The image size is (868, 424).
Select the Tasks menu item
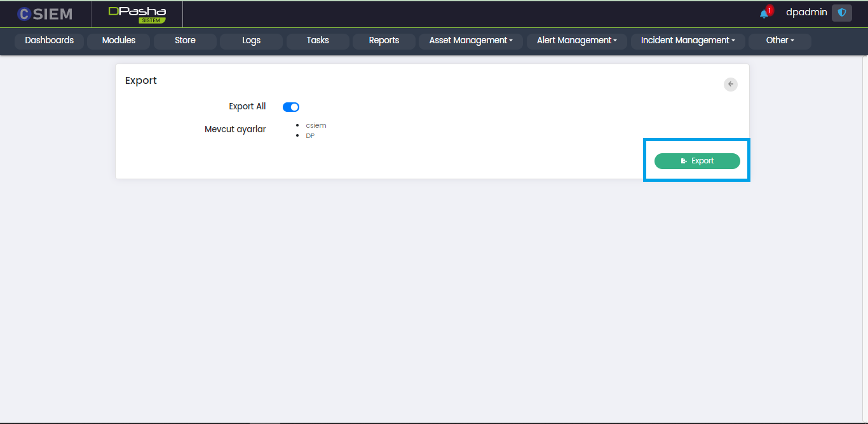318,41
